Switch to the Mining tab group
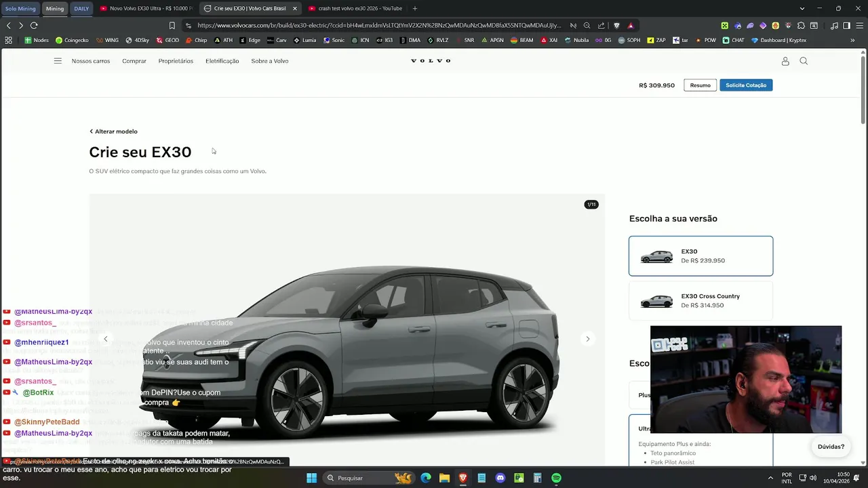The image size is (868, 488). pyautogui.click(x=55, y=8)
